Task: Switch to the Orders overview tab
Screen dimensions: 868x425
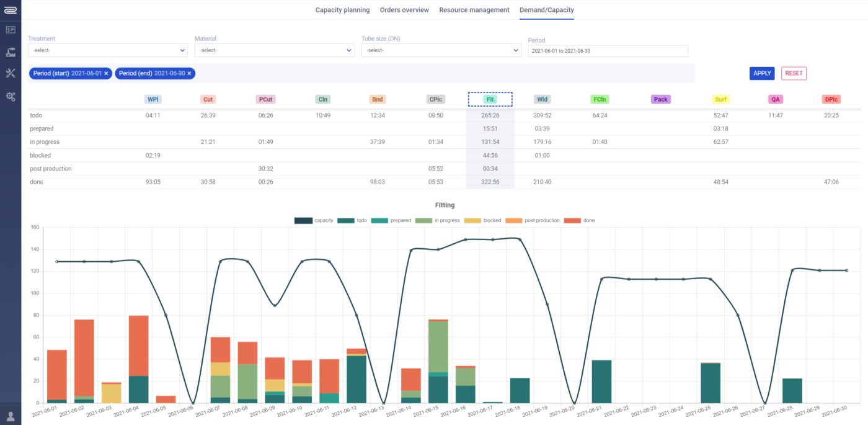Action: 404,10
